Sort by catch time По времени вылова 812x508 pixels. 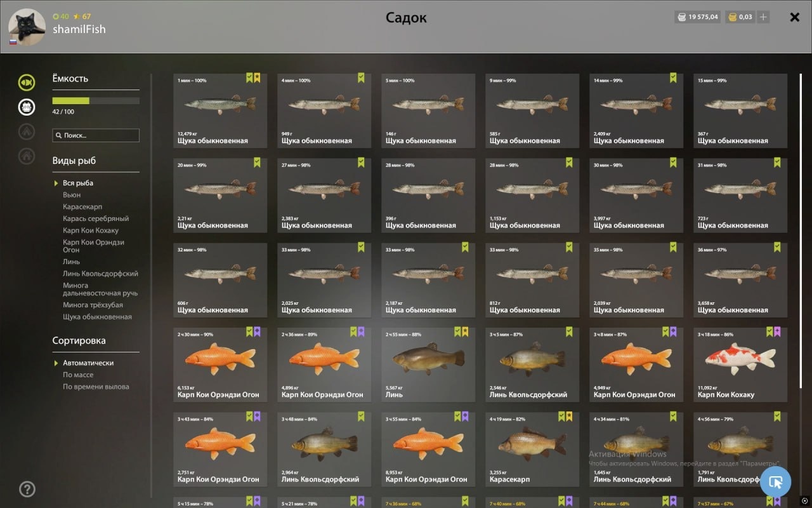pyautogui.click(x=96, y=387)
